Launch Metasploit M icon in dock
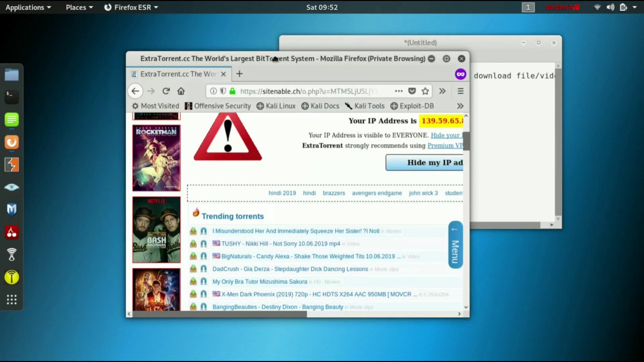The width and height of the screenshot is (644, 362). pyautogui.click(x=12, y=209)
